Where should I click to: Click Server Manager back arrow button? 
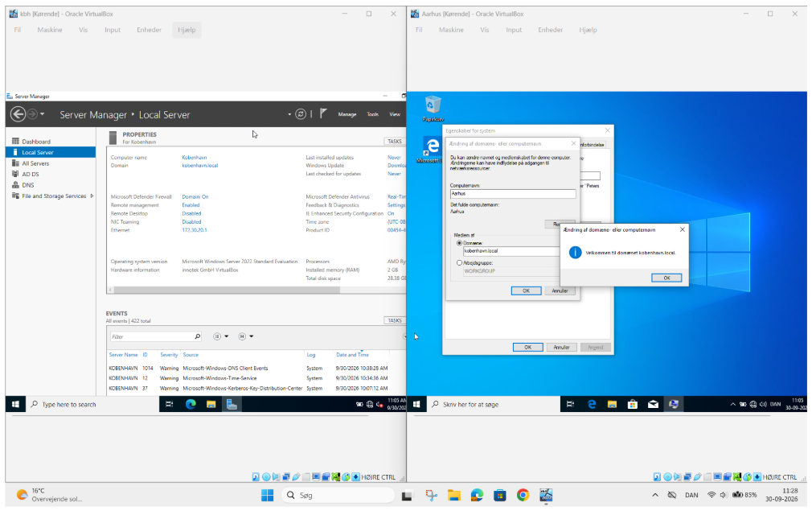point(18,114)
